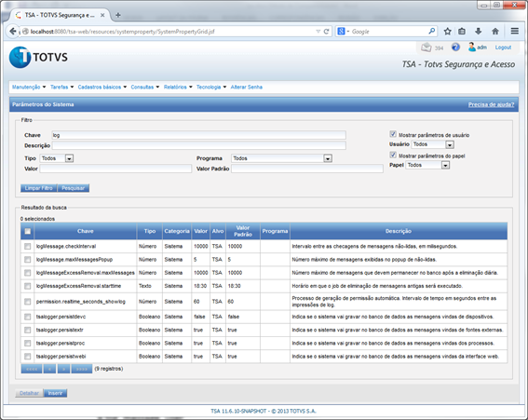528x420 pixels.
Task: Open the Precisa de ajuda? link
Action: coord(491,104)
